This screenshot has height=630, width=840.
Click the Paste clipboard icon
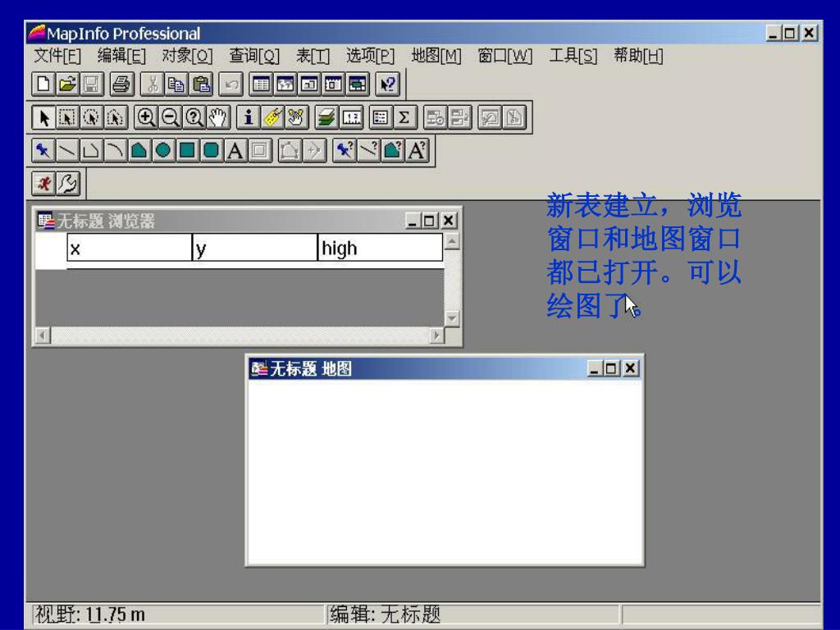coord(201,84)
